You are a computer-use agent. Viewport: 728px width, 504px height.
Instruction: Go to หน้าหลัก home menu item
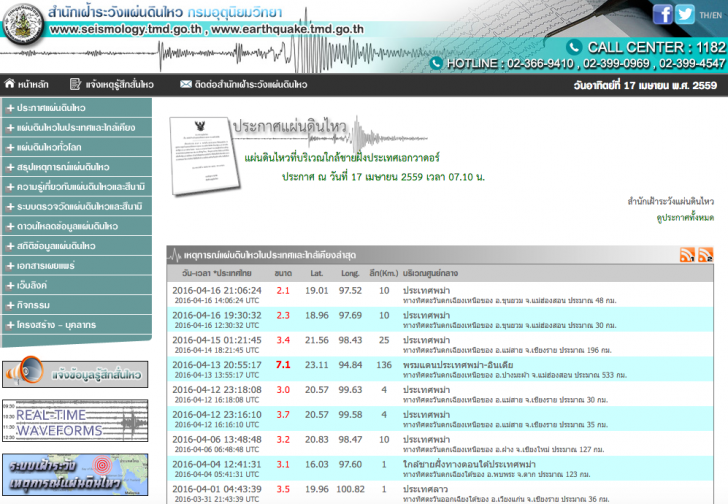coord(33,84)
